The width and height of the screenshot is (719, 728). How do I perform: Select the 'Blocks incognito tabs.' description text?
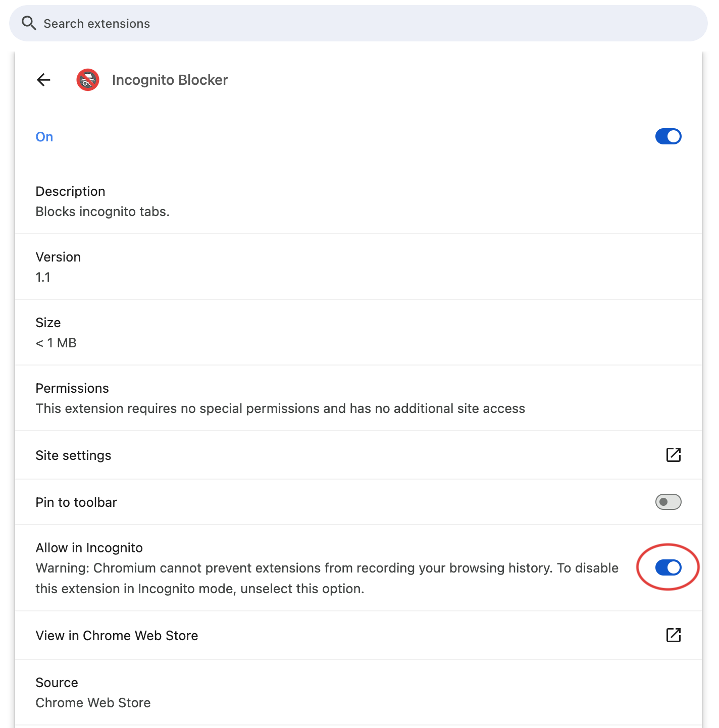(x=102, y=212)
